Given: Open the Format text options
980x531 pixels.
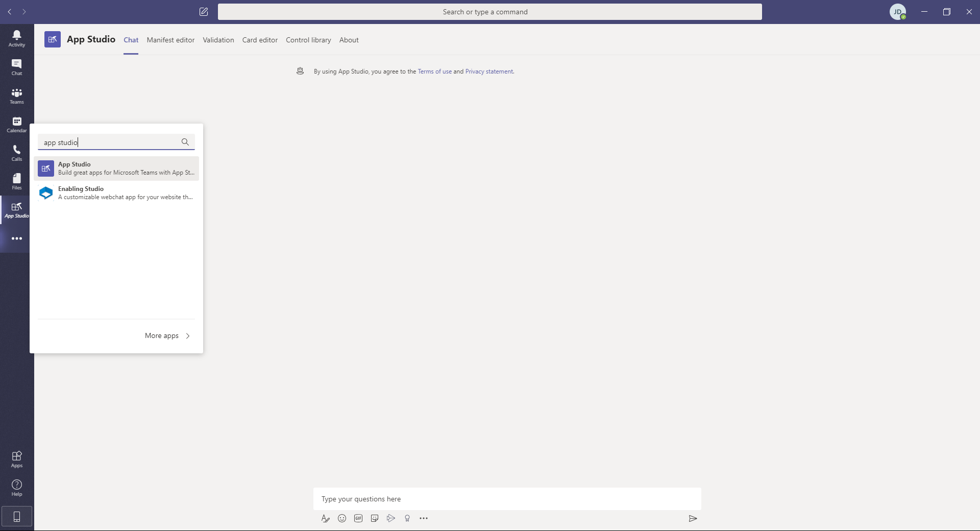Looking at the screenshot, I should [x=326, y=518].
